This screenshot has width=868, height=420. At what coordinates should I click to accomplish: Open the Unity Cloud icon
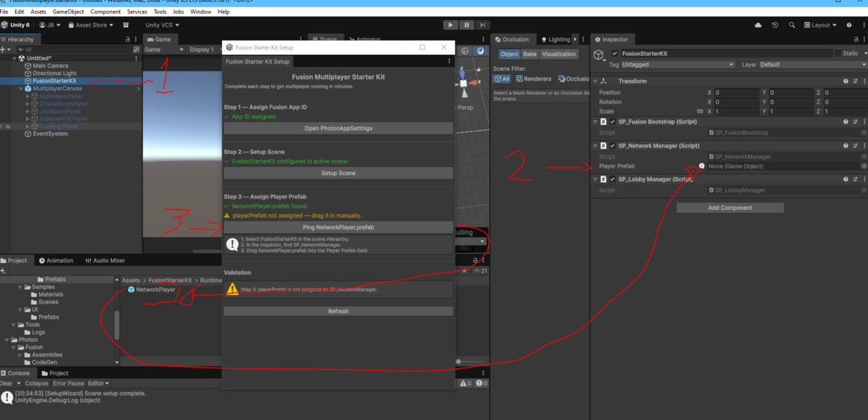[x=758, y=25]
